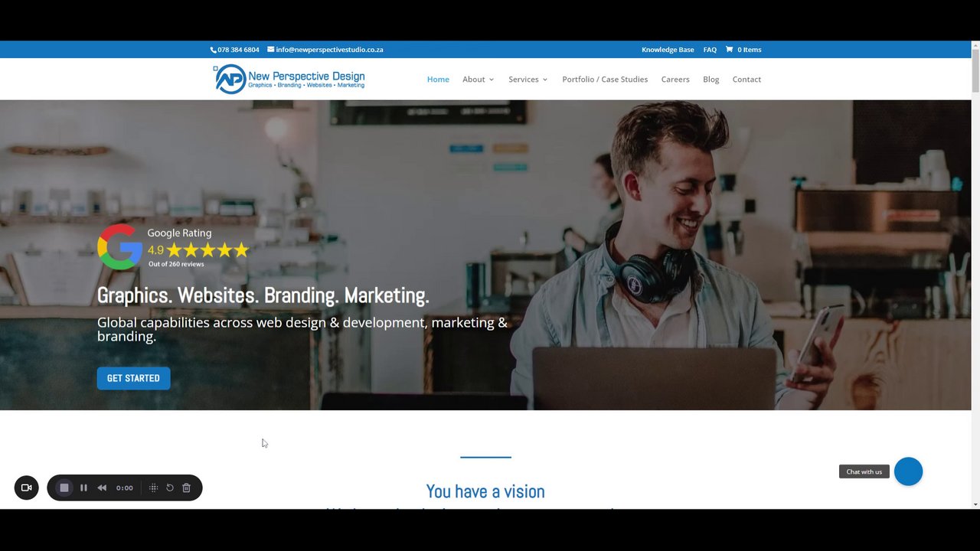This screenshot has height=551, width=980.
Task: Click the Global capabilities subtitle text
Action: (x=302, y=329)
